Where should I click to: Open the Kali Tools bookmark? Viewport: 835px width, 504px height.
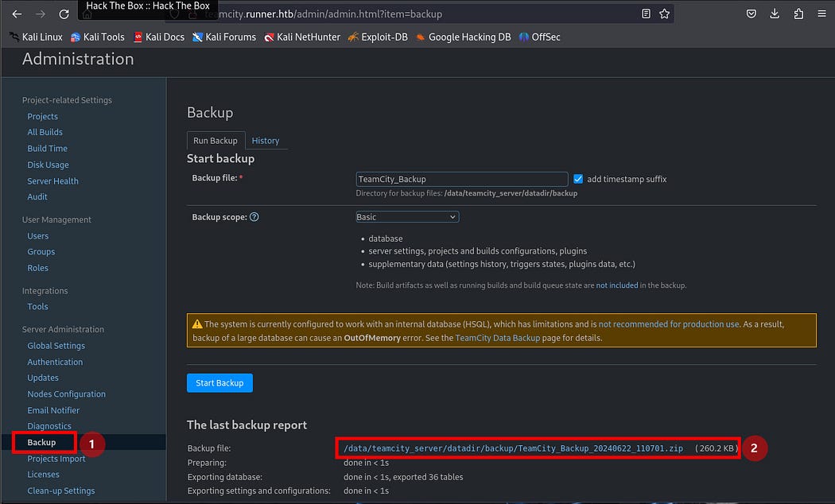coord(98,37)
